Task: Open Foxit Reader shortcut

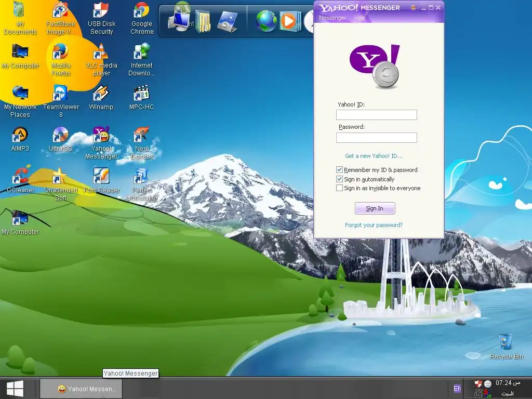Action: [101, 181]
